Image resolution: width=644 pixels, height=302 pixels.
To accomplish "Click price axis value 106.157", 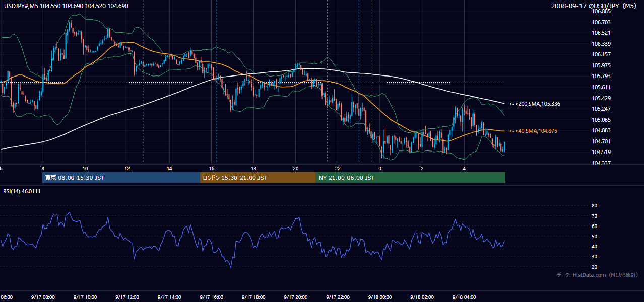I will tap(602, 54).
